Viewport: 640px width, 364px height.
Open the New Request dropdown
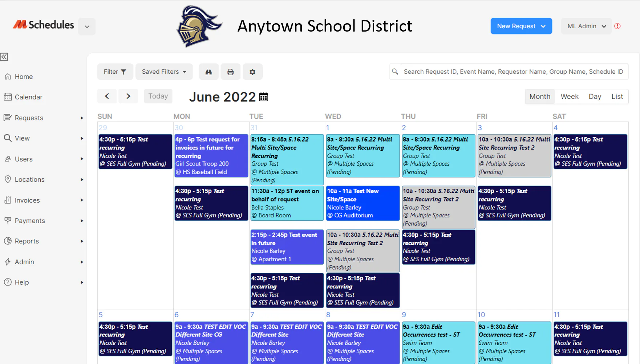click(521, 26)
